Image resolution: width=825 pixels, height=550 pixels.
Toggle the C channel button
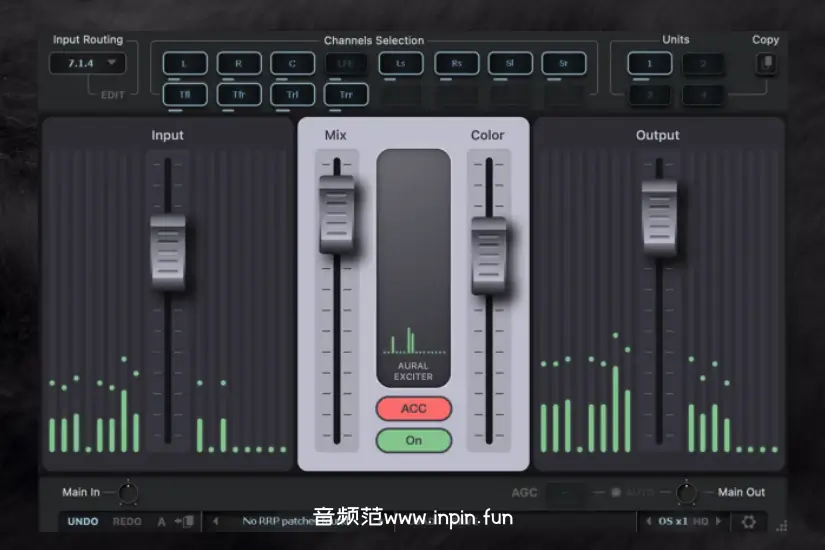293,64
